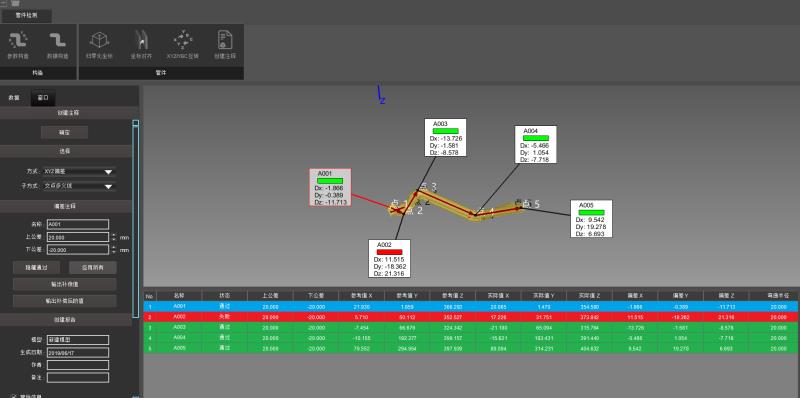Click the red status swatch in A002 label
The height and width of the screenshot is (398, 800).
pos(389,252)
